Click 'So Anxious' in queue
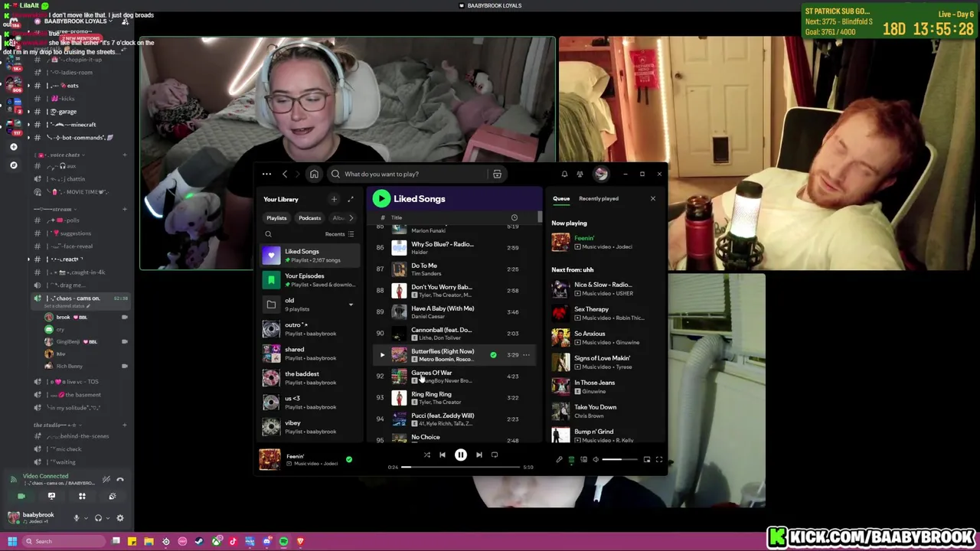980x551 pixels. 589,334
